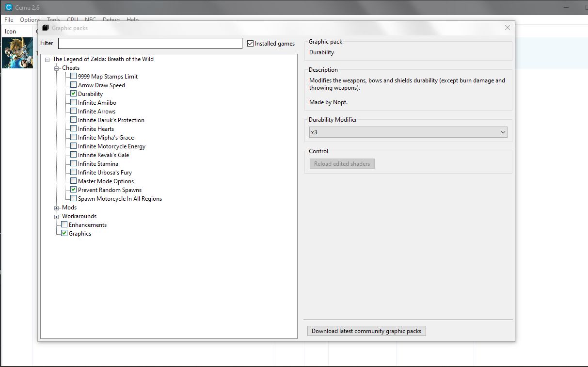Select the Graphics tree item label

click(80, 233)
